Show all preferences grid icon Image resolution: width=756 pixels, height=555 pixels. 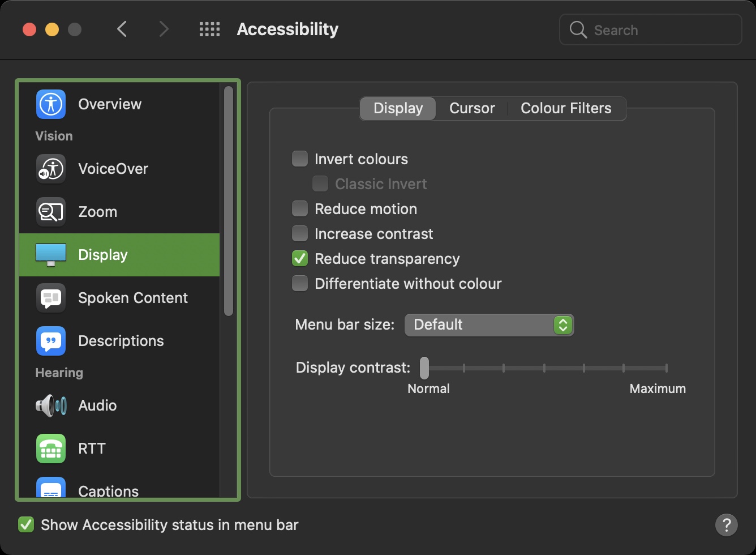point(209,29)
